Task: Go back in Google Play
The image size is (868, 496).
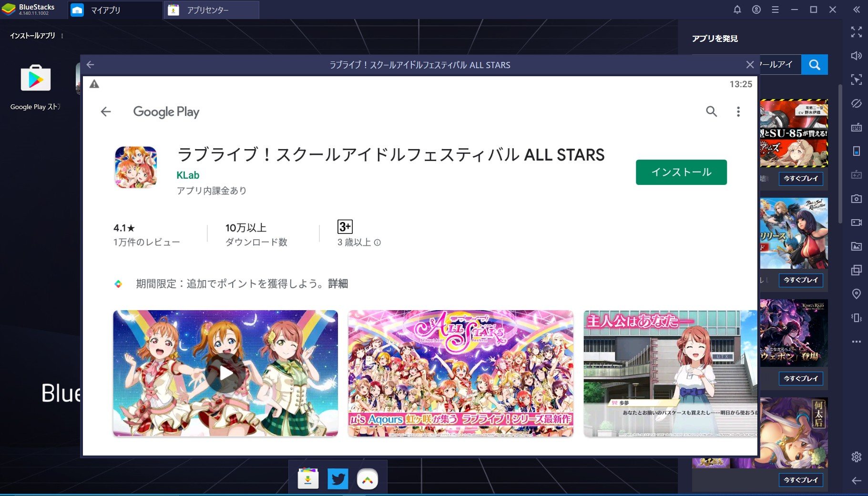Action: (106, 111)
